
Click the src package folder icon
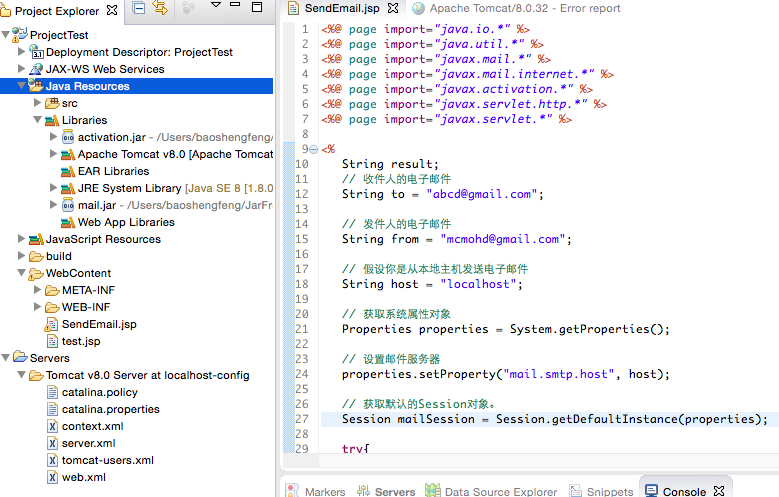[x=52, y=103]
